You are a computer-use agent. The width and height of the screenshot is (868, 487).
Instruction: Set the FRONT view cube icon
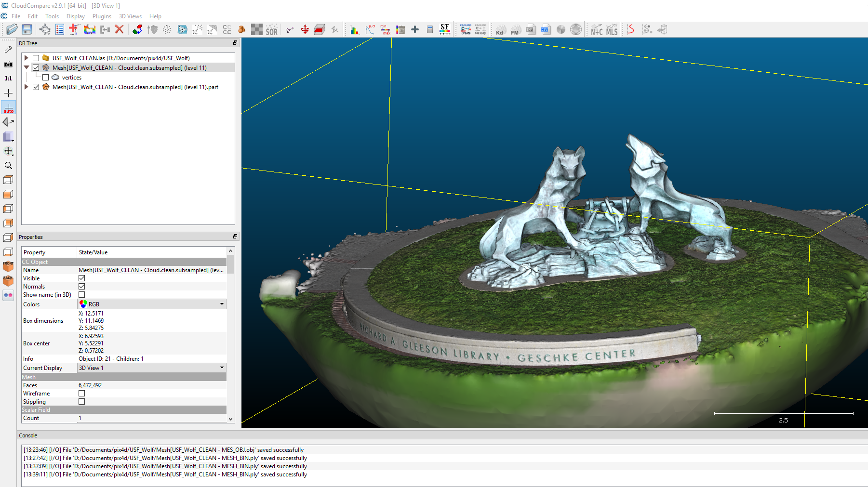pyautogui.click(x=8, y=266)
